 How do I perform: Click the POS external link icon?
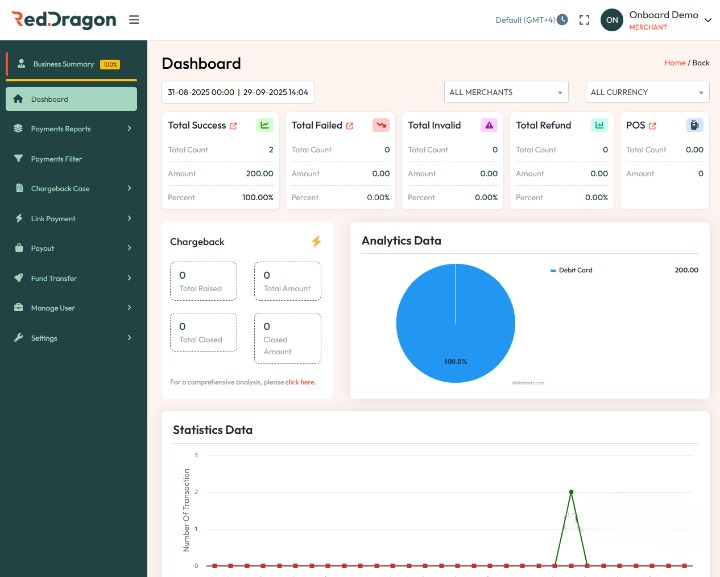(x=653, y=126)
